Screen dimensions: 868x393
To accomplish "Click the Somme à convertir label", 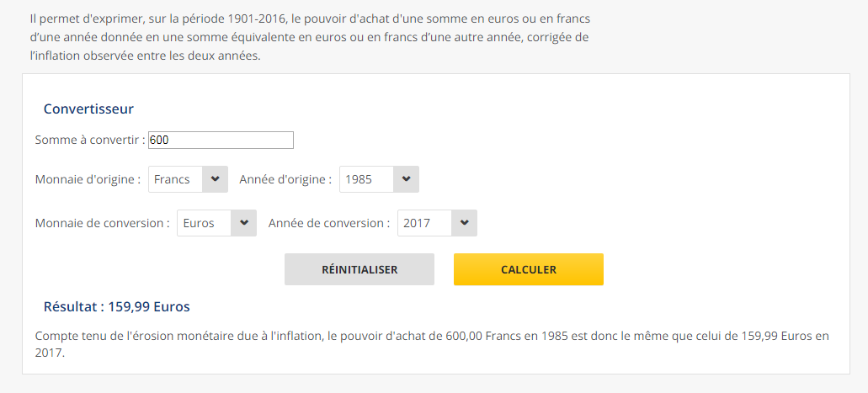I will (90, 140).
